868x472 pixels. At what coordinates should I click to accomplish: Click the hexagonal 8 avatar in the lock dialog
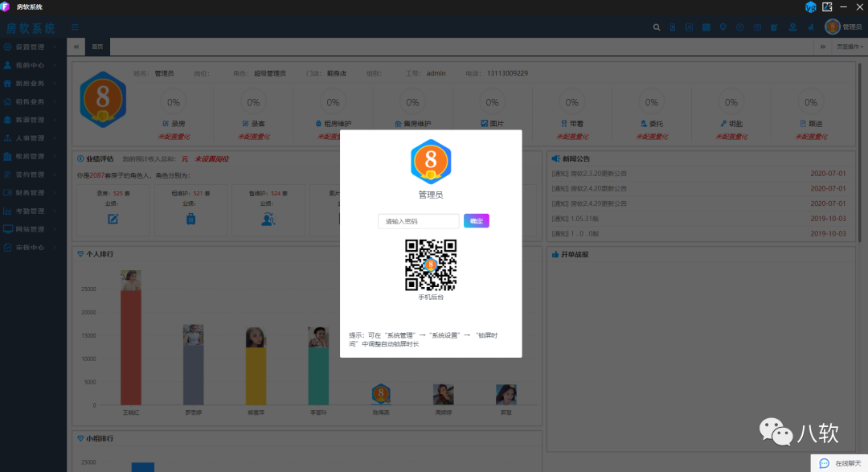coord(431,162)
